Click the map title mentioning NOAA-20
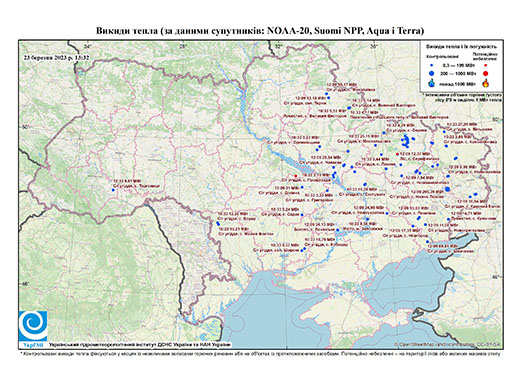This screenshot has height=368, width=520. pos(260,31)
